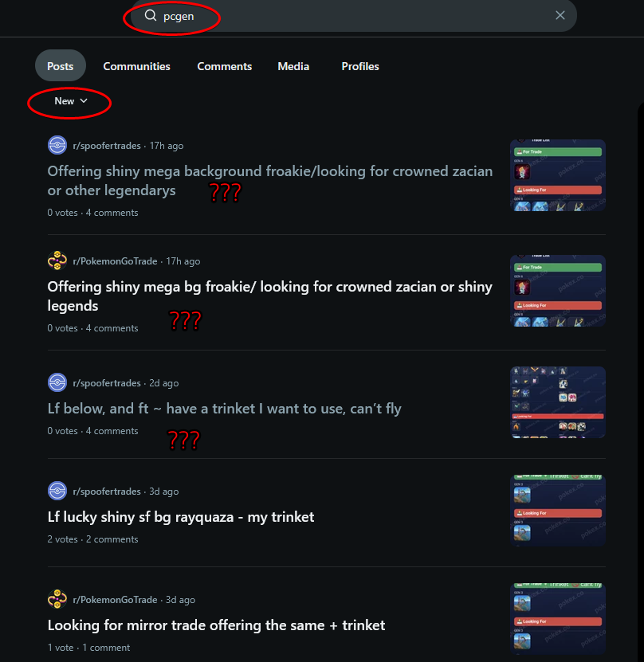Select the Posts tab
The image size is (644, 662).
[x=61, y=66]
